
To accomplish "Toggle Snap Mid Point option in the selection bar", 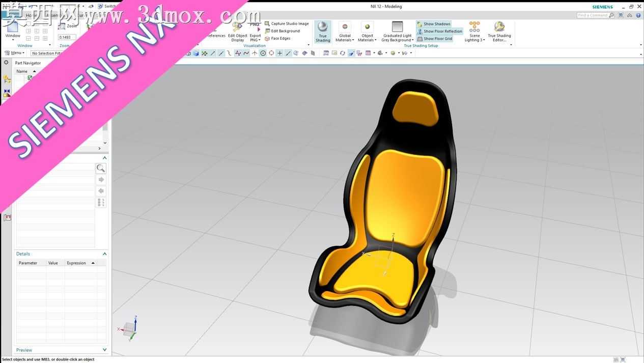I will (x=221, y=53).
